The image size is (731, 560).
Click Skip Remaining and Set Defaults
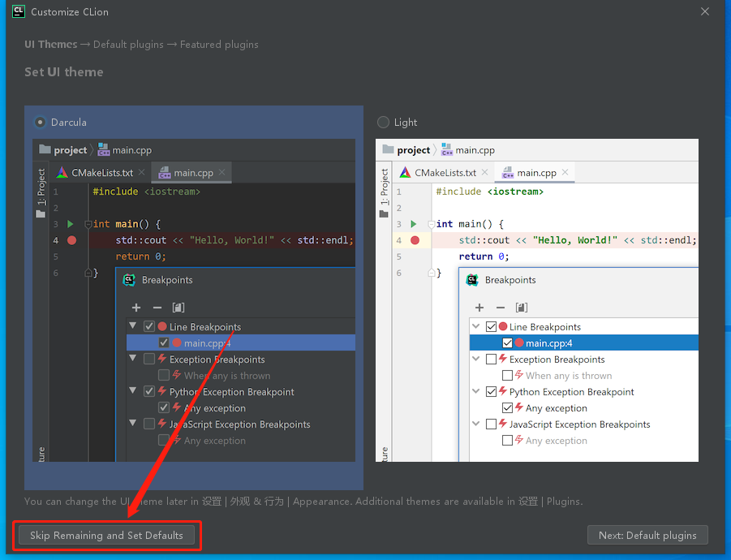106,536
